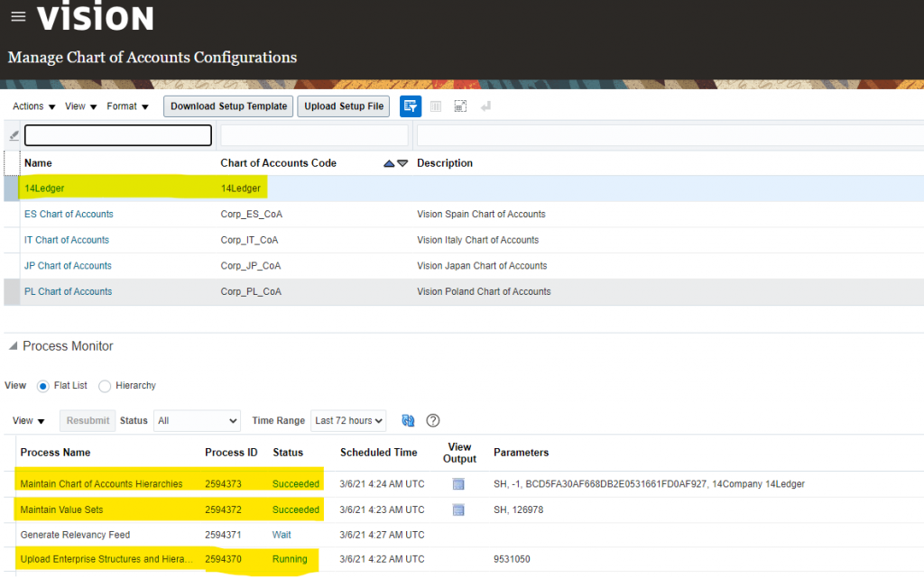This screenshot has width=924, height=578.
Task: Collapse the Process Monitor section
Action: 12,346
